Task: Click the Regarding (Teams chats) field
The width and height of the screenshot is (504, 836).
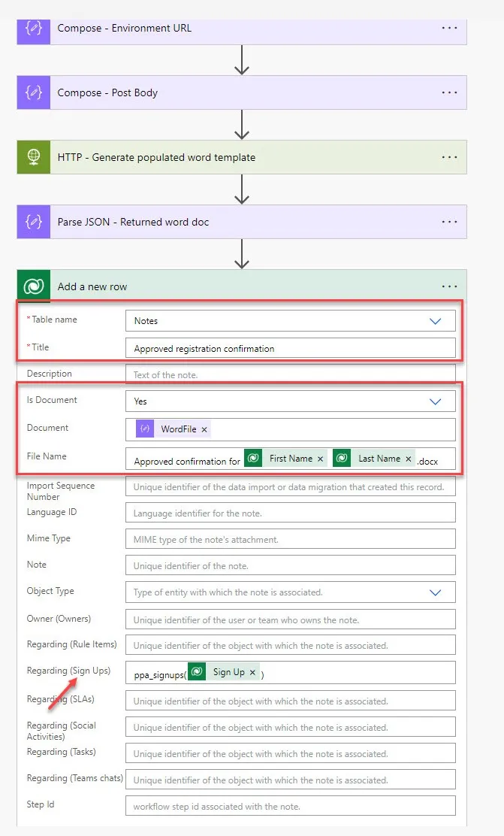Action: point(291,780)
